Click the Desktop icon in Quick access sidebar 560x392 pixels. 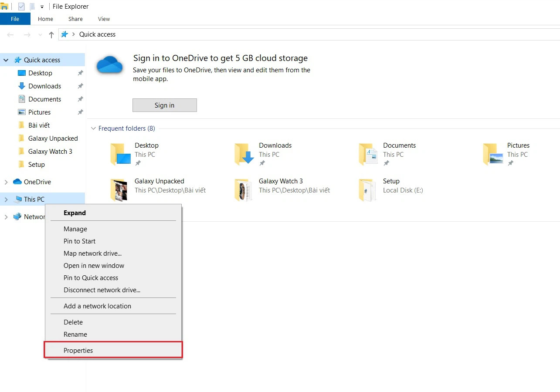click(22, 73)
